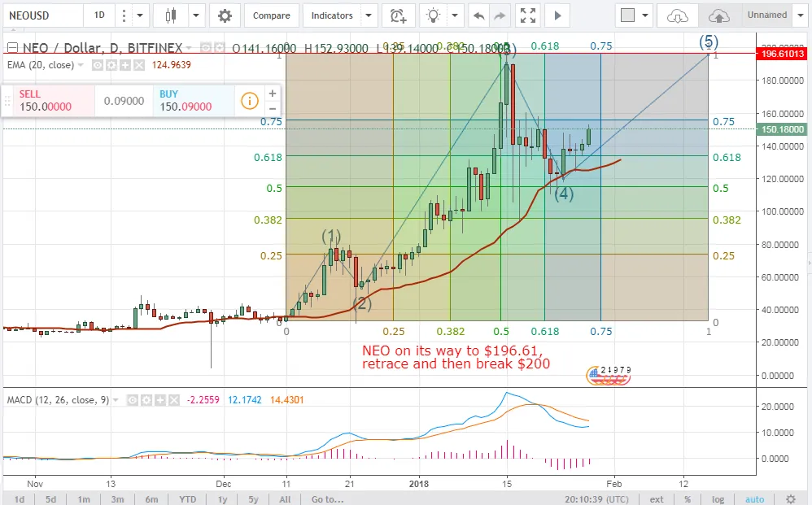
Task: Create an alert with the alarm-clock icon
Action: (x=398, y=15)
